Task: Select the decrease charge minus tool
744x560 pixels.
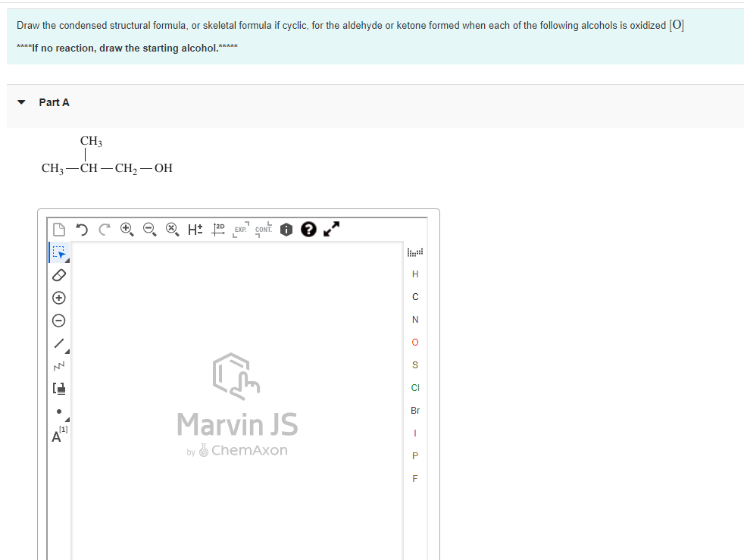Action: pos(59,321)
